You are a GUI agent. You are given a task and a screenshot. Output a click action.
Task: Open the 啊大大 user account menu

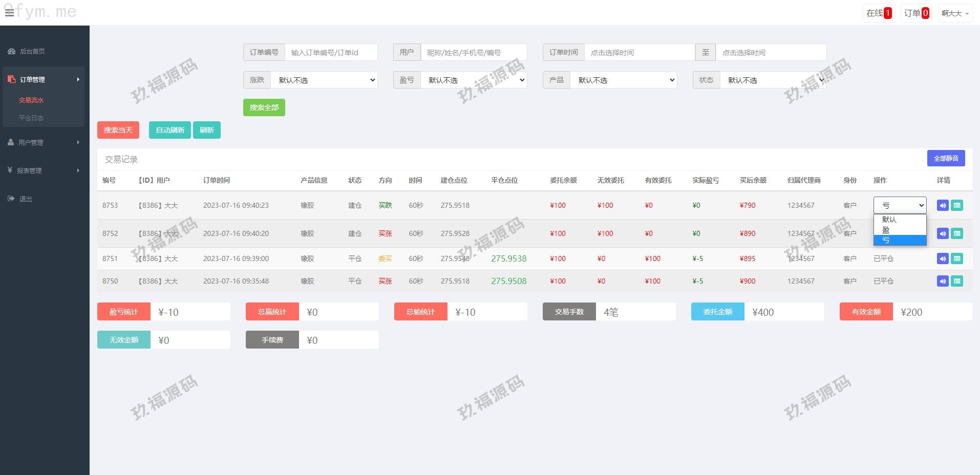point(955,13)
